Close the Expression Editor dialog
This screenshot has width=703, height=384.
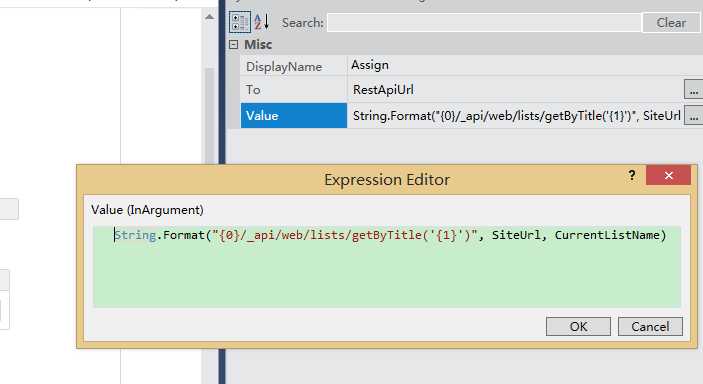[668, 175]
